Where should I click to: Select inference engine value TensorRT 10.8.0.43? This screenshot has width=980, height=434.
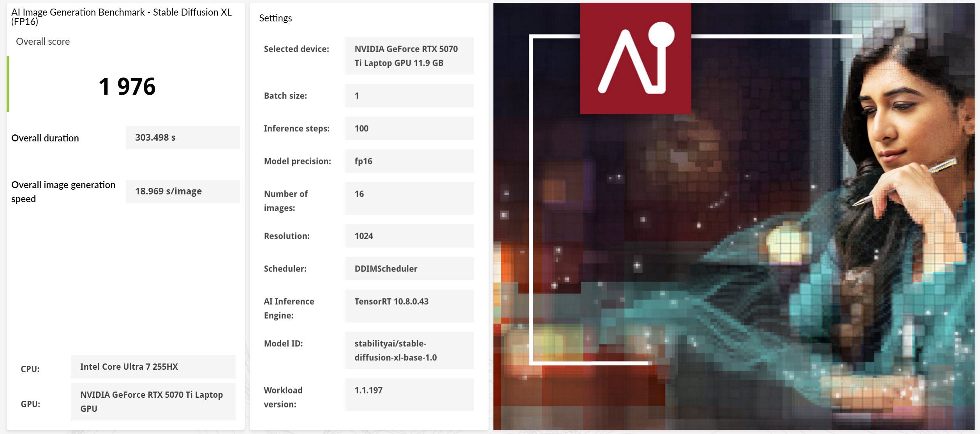pos(409,306)
